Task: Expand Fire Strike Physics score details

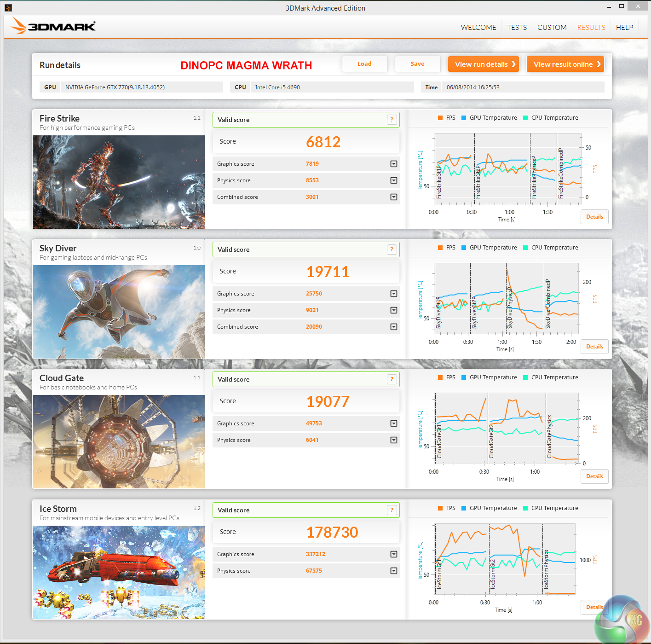Action: (394, 180)
